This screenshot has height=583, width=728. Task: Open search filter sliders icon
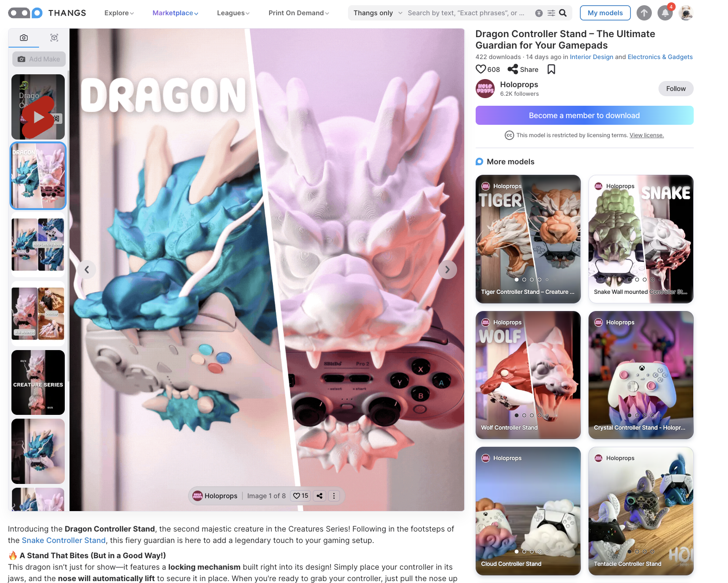[551, 13]
